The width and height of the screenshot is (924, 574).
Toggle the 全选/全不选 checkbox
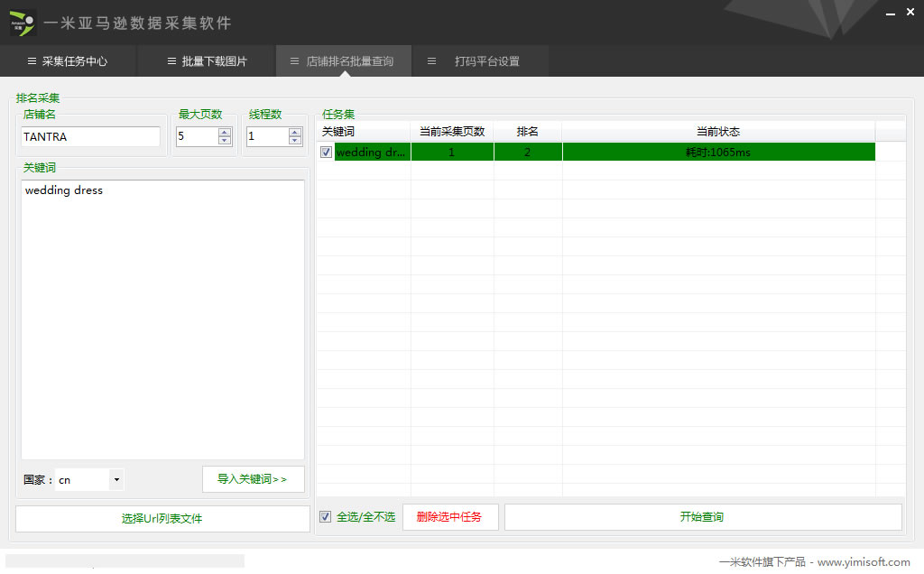(x=326, y=517)
